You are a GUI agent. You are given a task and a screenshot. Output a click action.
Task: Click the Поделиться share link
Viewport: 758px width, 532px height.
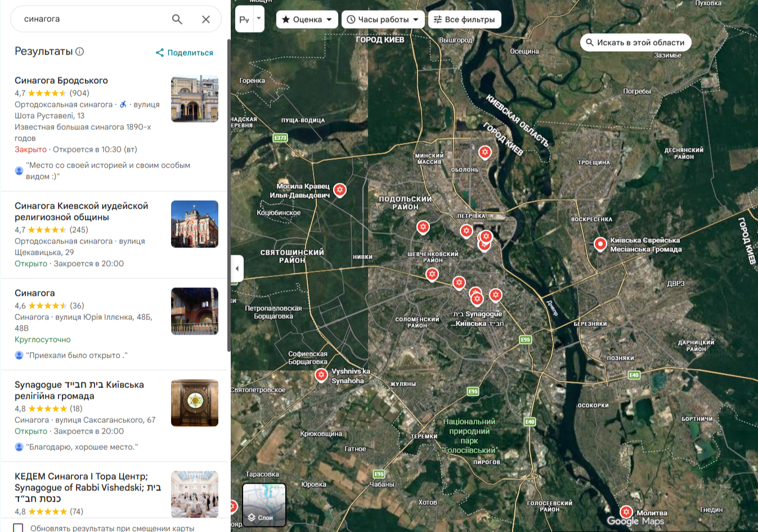(185, 52)
